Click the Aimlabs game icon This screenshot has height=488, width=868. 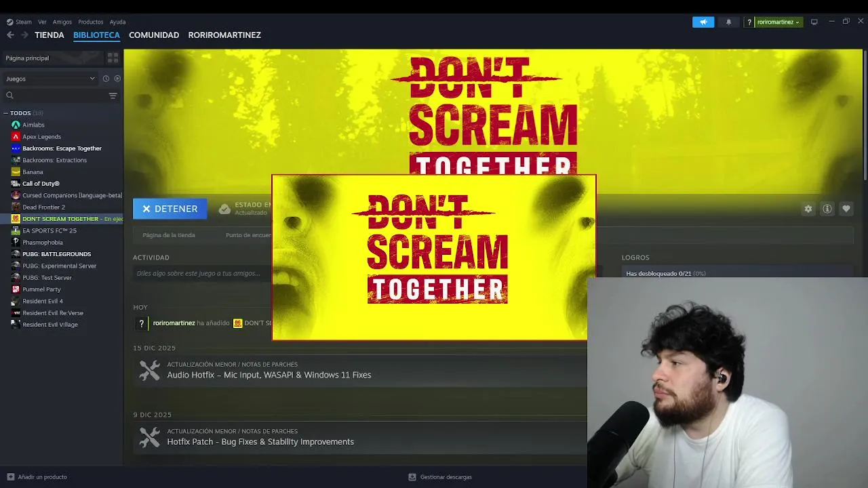click(16, 125)
